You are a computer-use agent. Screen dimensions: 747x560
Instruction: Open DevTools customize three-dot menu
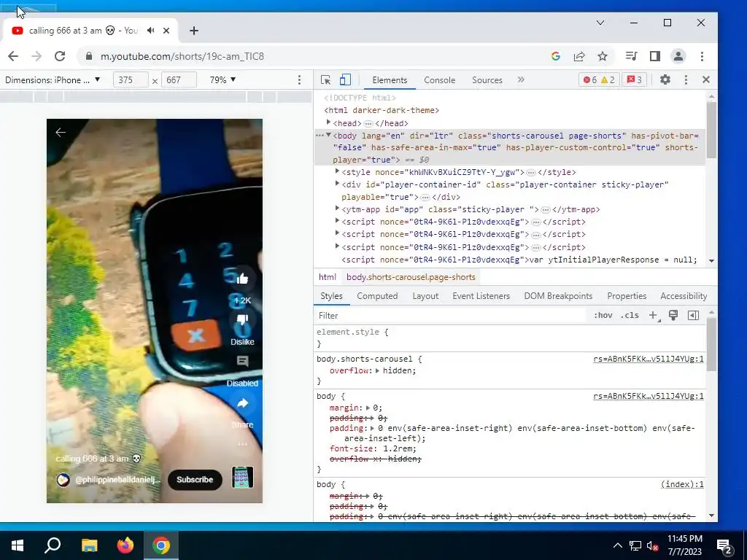tap(686, 79)
